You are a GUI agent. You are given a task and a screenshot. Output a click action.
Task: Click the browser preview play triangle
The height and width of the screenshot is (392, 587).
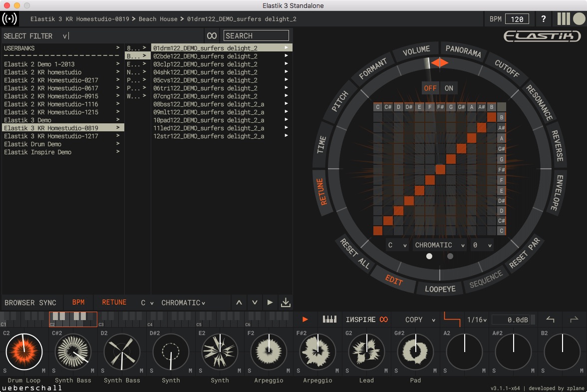pyautogui.click(x=270, y=303)
